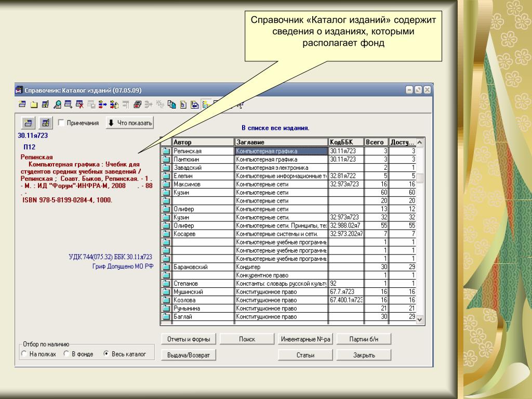Click the 32.81я722 BBK code cell
The height and width of the screenshot is (399, 532).
tap(346, 176)
